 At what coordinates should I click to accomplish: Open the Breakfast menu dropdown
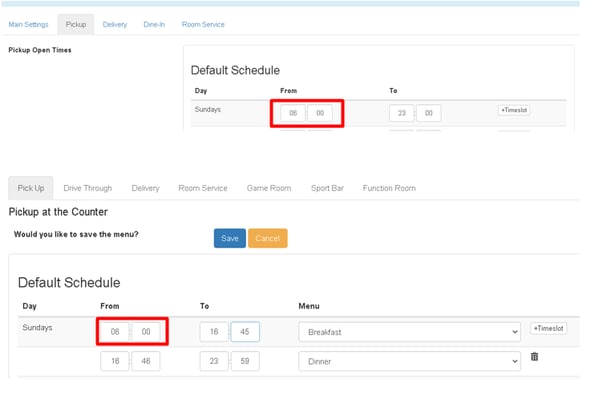click(x=409, y=332)
